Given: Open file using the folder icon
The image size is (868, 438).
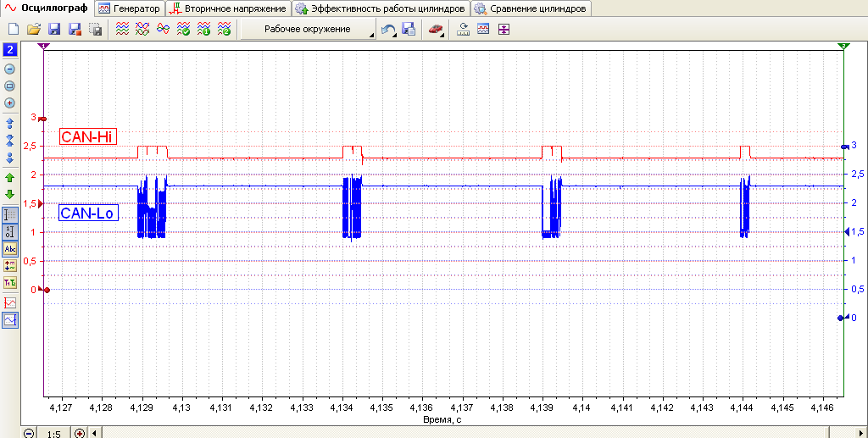Looking at the screenshot, I should 34,30.
